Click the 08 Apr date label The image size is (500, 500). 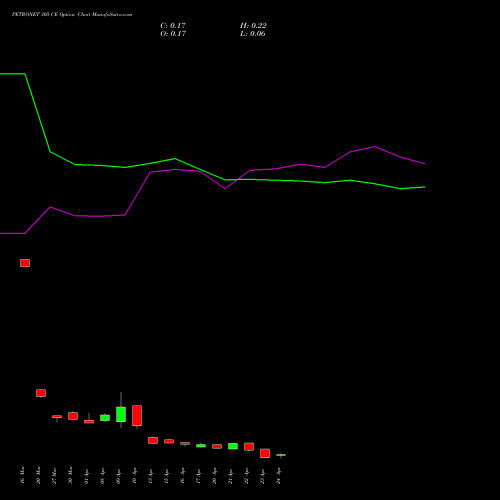(102, 476)
